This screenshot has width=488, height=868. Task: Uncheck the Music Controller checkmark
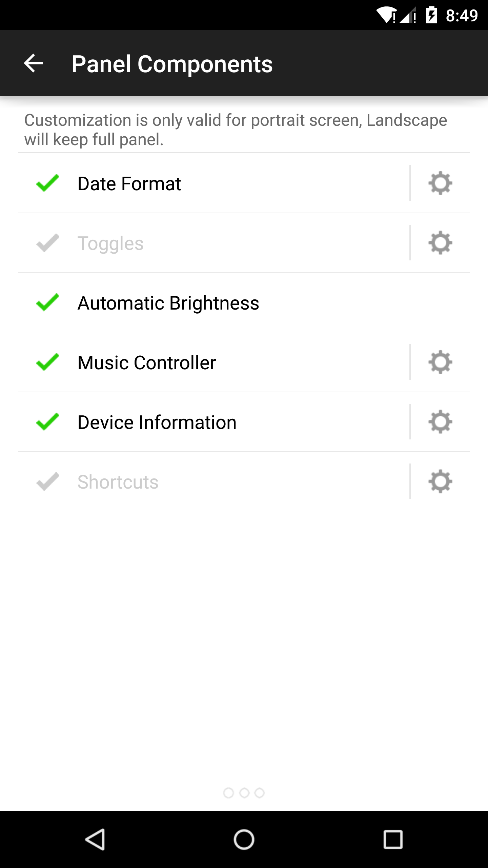(48, 362)
